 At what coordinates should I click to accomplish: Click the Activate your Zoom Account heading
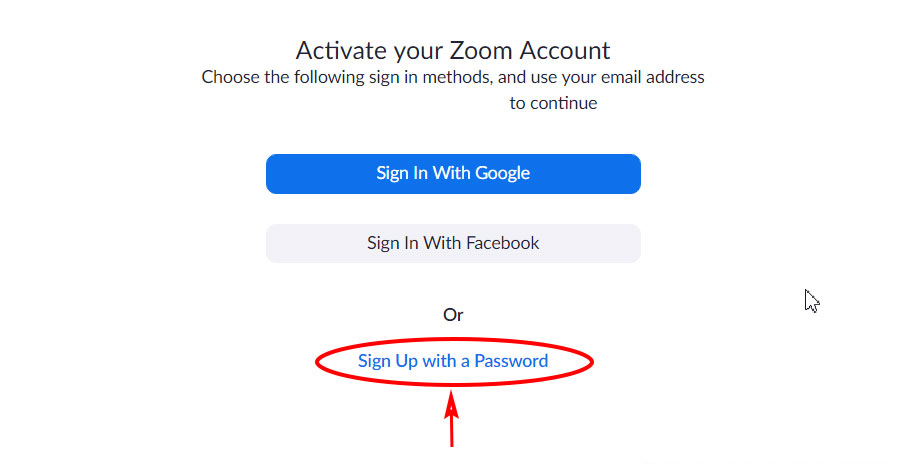pos(453,50)
